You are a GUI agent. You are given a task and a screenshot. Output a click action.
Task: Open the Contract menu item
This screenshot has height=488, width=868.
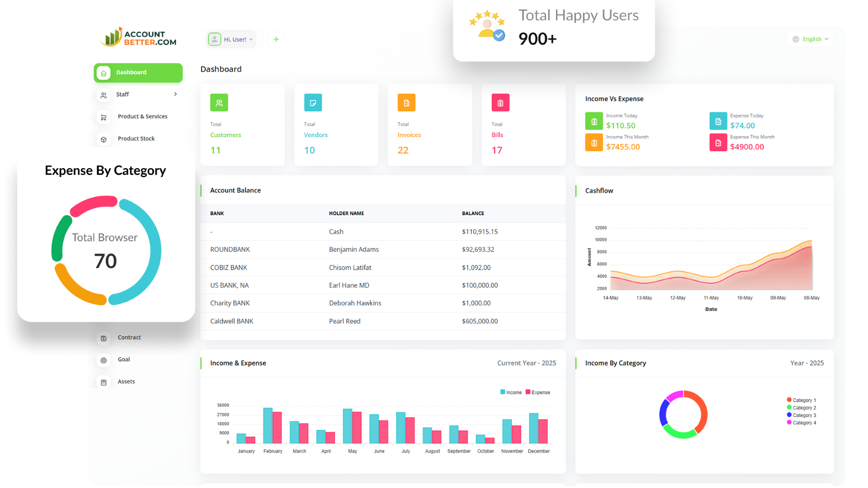(x=129, y=338)
